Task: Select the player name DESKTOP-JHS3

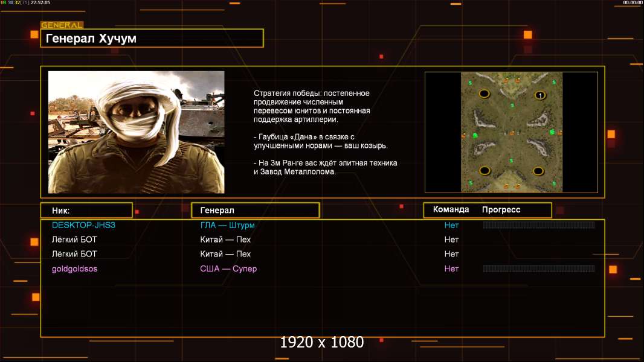Action: pos(83,225)
